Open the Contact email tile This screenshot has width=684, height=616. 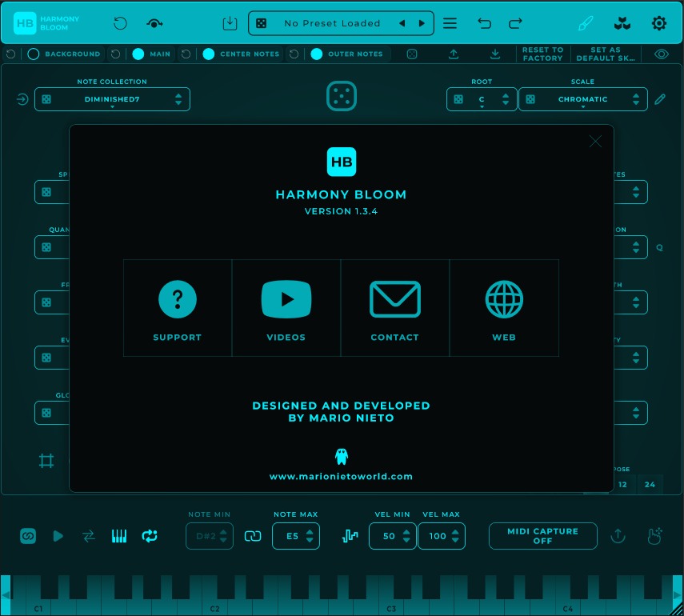[394, 308]
